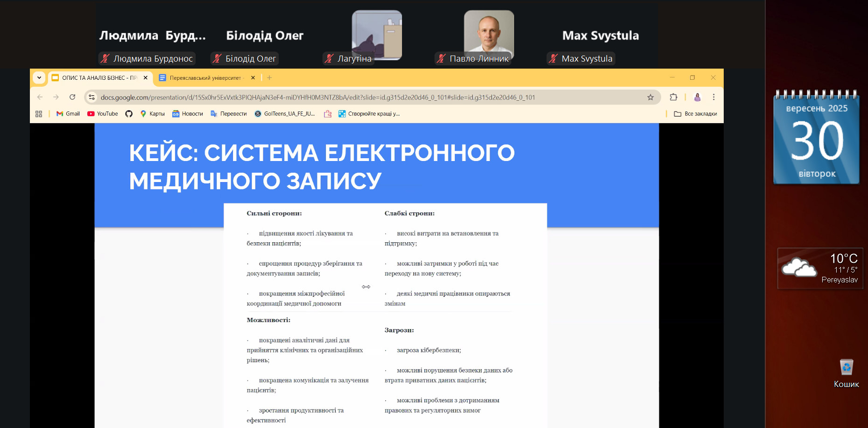The width and height of the screenshot is (868, 428).
Task: View site information icon in address bar
Action: 92,97
